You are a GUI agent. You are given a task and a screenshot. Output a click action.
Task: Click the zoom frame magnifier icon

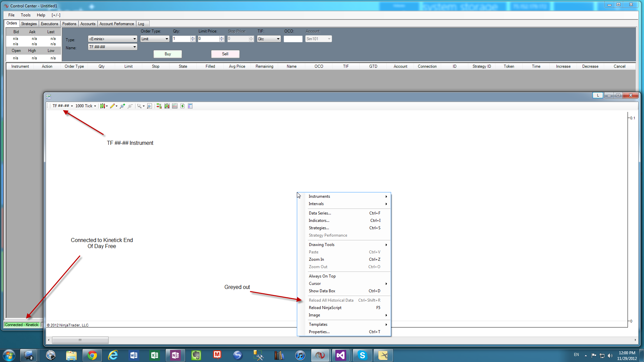tap(150, 106)
